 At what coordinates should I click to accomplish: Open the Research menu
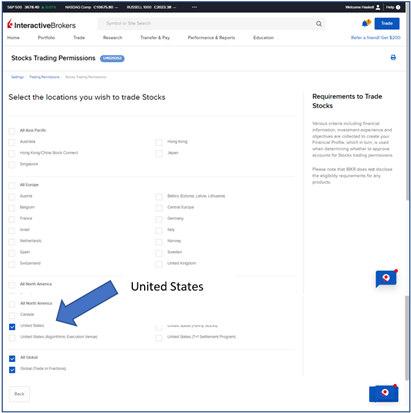click(x=113, y=38)
